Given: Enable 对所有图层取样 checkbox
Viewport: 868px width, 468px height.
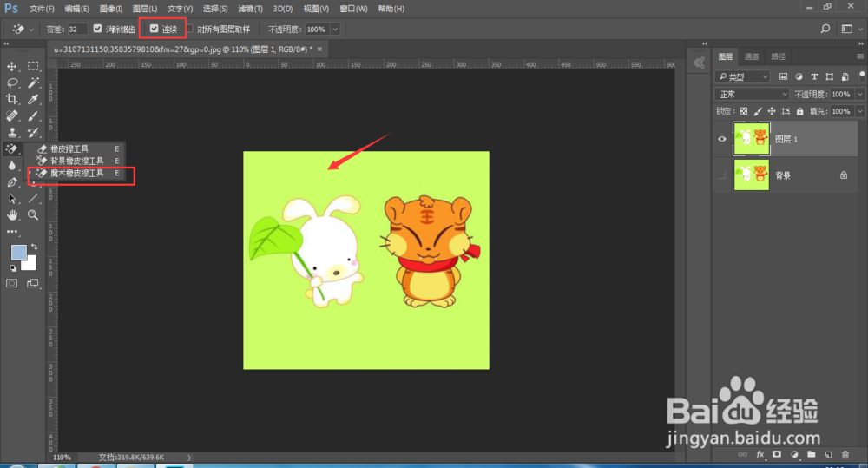Looking at the screenshot, I should click(190, 29).
